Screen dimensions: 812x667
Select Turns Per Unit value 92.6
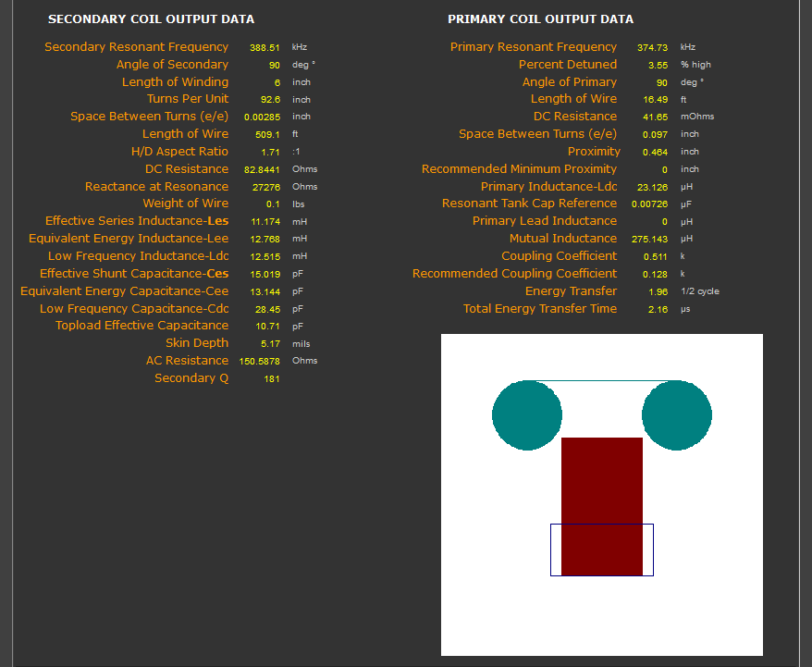tap(270, 99)
